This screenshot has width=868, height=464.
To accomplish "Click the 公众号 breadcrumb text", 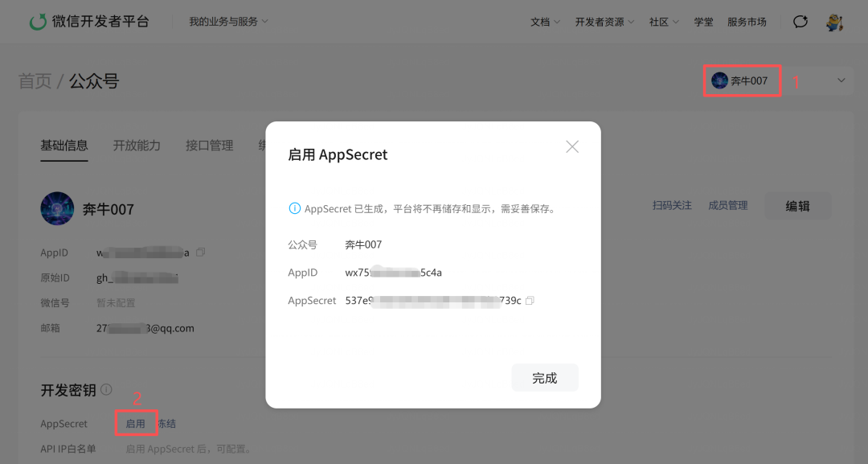I will [94, 81].
